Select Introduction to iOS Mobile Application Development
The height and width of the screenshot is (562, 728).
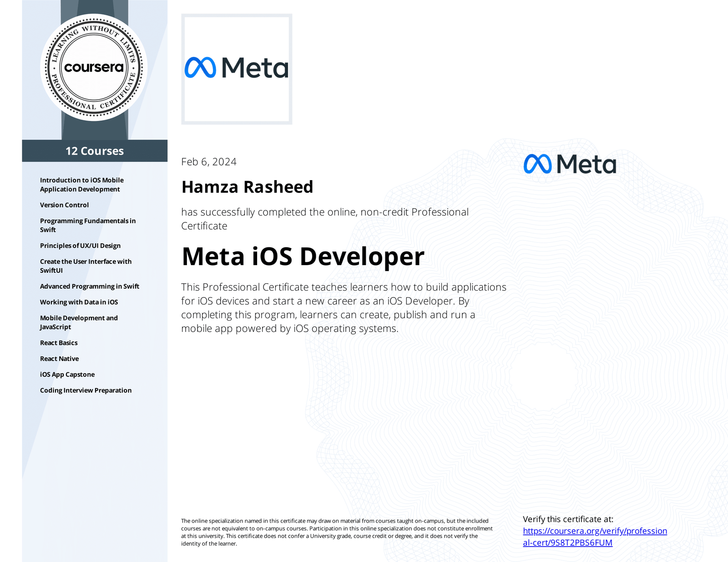click(82, 185)
